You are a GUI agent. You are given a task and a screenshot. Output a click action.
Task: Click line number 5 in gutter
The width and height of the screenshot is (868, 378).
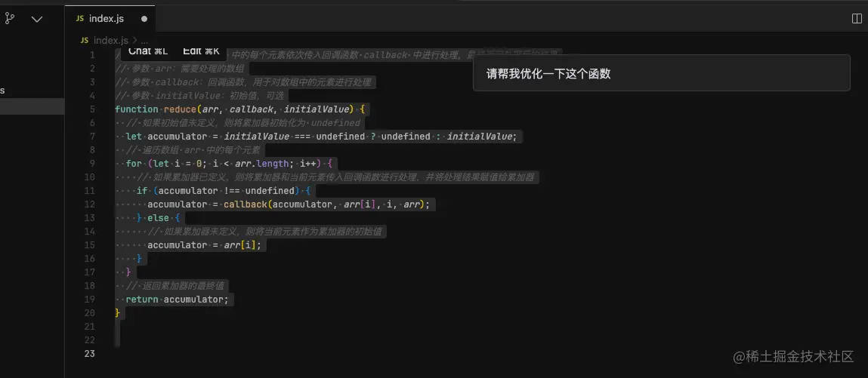pyautogui.click(x=92, y=109)
